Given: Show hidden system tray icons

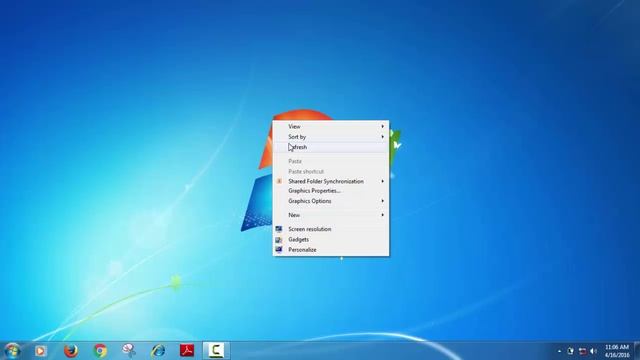Looking at the screenshot, I should click(x=559, y=351).
